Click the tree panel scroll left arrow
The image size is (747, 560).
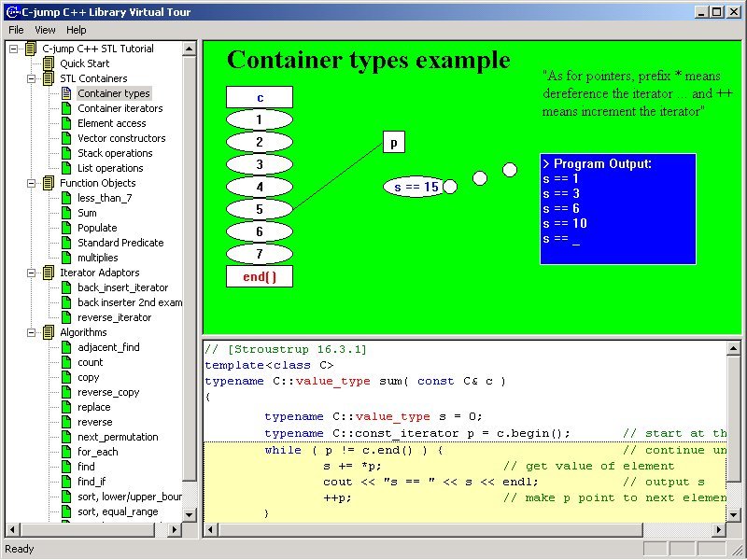[12, 529]
